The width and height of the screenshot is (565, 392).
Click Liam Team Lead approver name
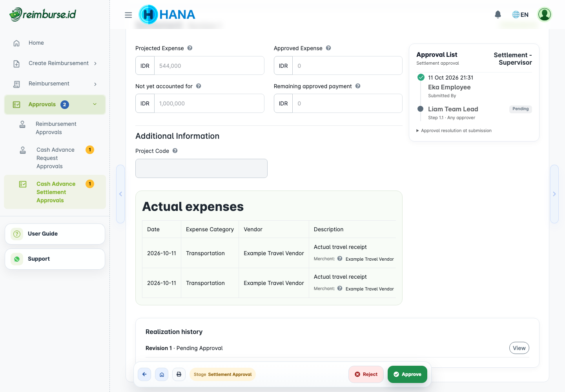pos(453,109)
